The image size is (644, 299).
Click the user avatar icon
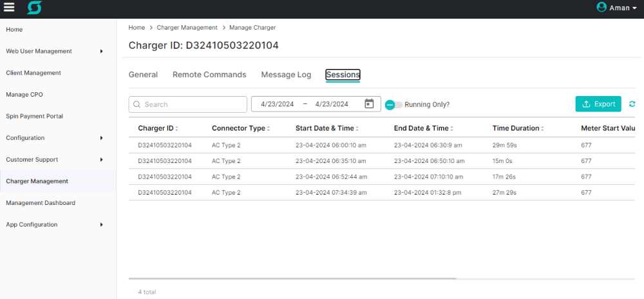point(601,7)
